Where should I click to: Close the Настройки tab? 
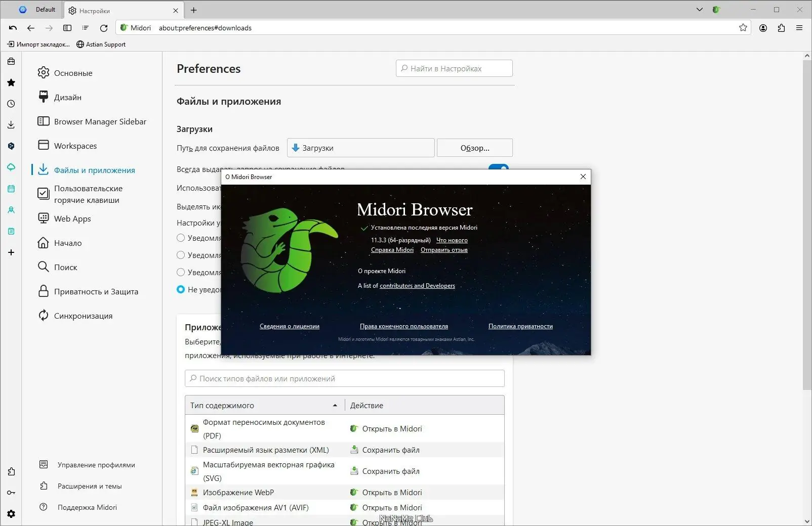pos(176,11)
